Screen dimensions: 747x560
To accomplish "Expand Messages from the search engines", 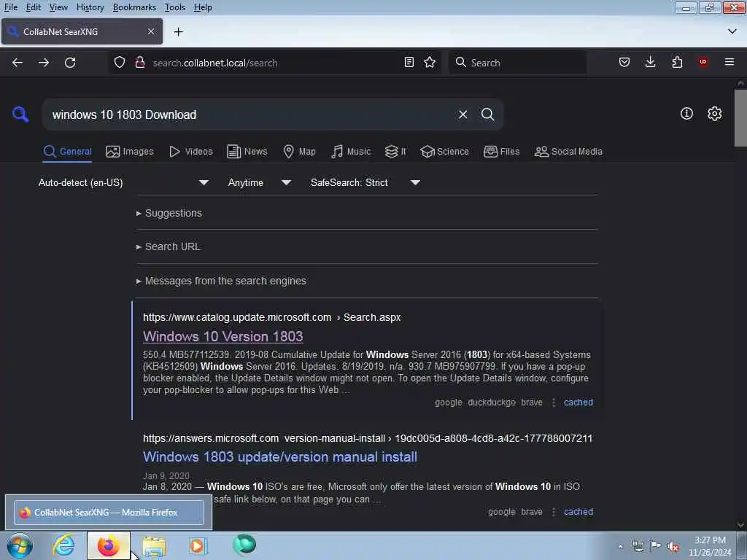I will point(221,281).
